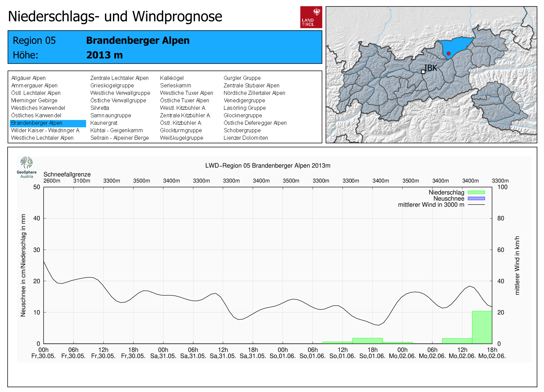Go to Lienzer Dolomiten forecast
This screenshot has width=544, height=392.
[245, 138]
